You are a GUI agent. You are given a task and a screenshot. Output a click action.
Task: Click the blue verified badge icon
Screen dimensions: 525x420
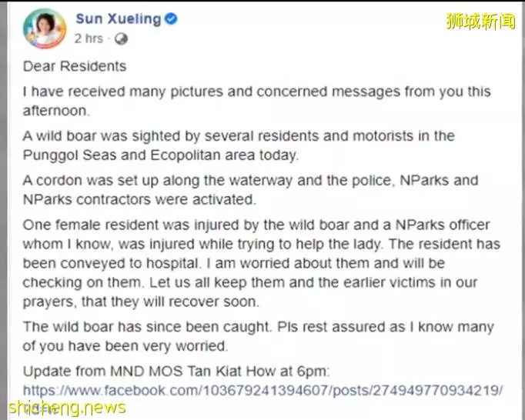coord(171,18)
